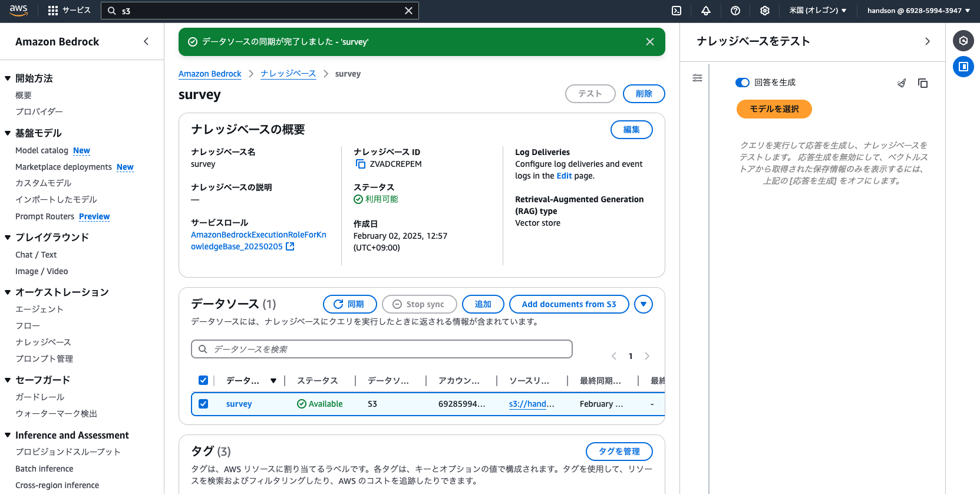This screenshot has height=494, width=980.
Task: Open Batch inference in sidebar
Action: (44, 469)
